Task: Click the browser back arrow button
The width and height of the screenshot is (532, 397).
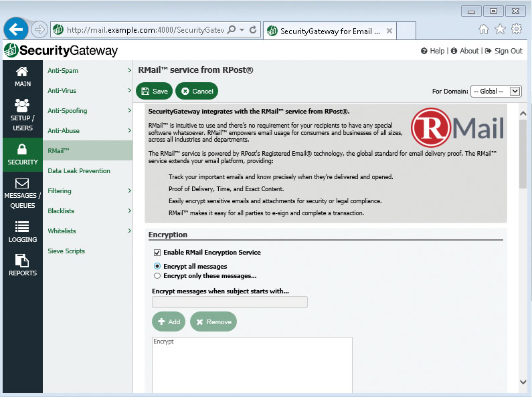Action: click(15, 29)
